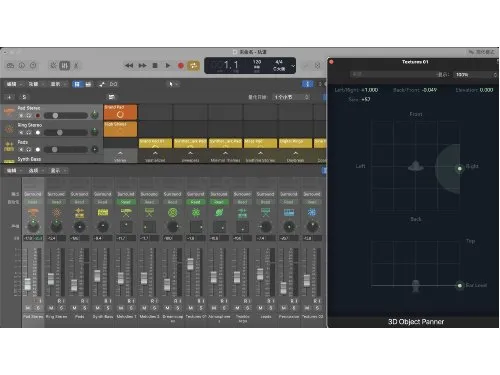This screenshot has width=500, height=375.
Task: Open the Surround output slot on Pads channel
Action: point(79,194)
